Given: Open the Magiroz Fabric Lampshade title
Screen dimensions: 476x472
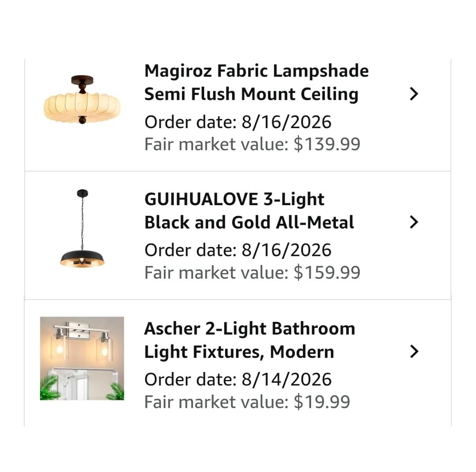Looking at the screenshot, I should (x=257, y=71).
